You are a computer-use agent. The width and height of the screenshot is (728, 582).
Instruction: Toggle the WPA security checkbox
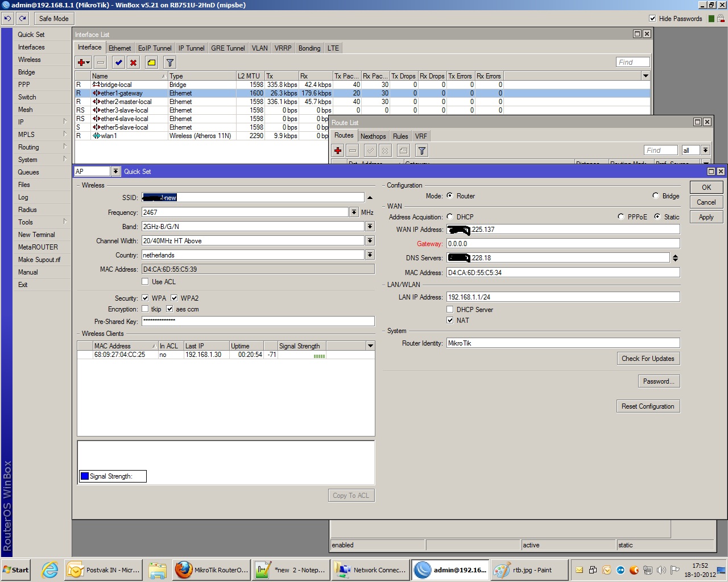tap(145, 298)
